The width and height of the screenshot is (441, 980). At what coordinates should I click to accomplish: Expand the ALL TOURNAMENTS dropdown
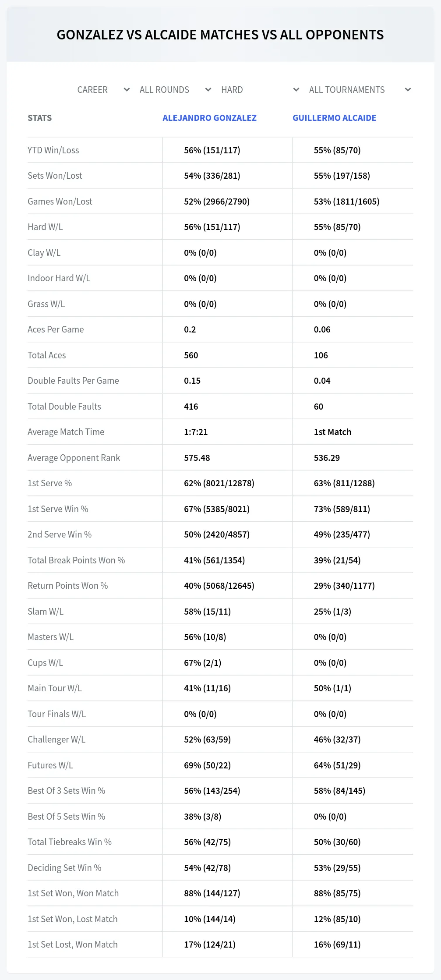pyautogui.click(x=359, y=90)
